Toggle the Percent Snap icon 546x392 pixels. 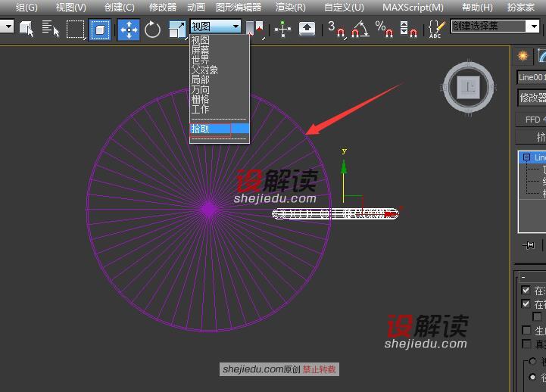(x=384, y=29)
